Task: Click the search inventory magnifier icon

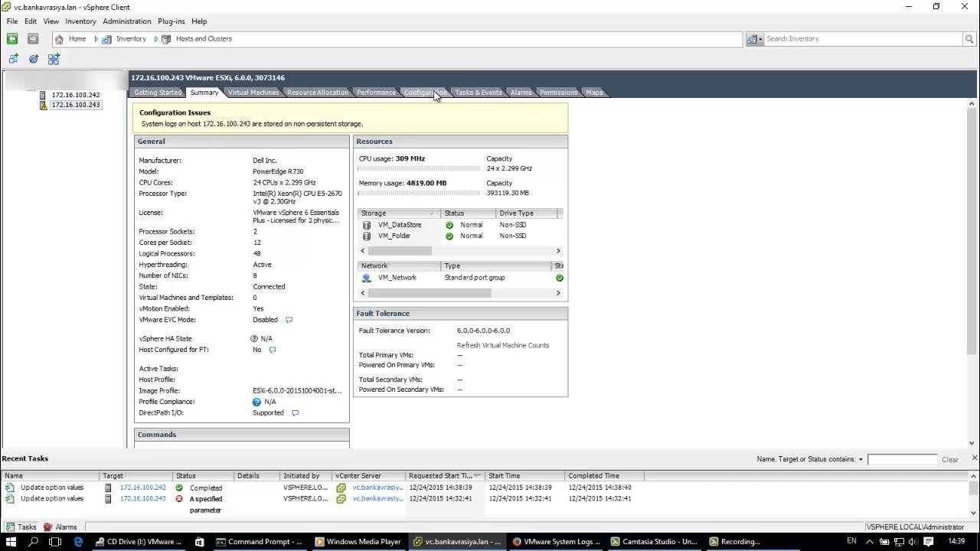Action: 969,38
